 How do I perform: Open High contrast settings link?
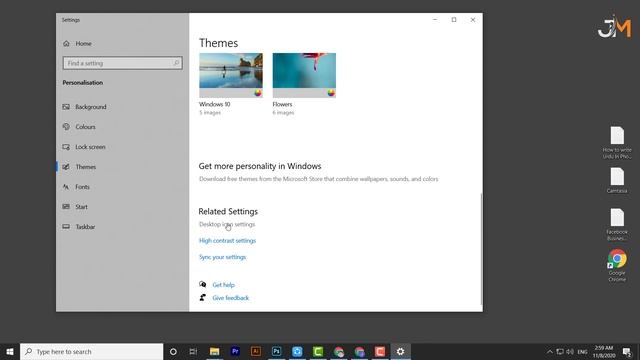(227, 241)
